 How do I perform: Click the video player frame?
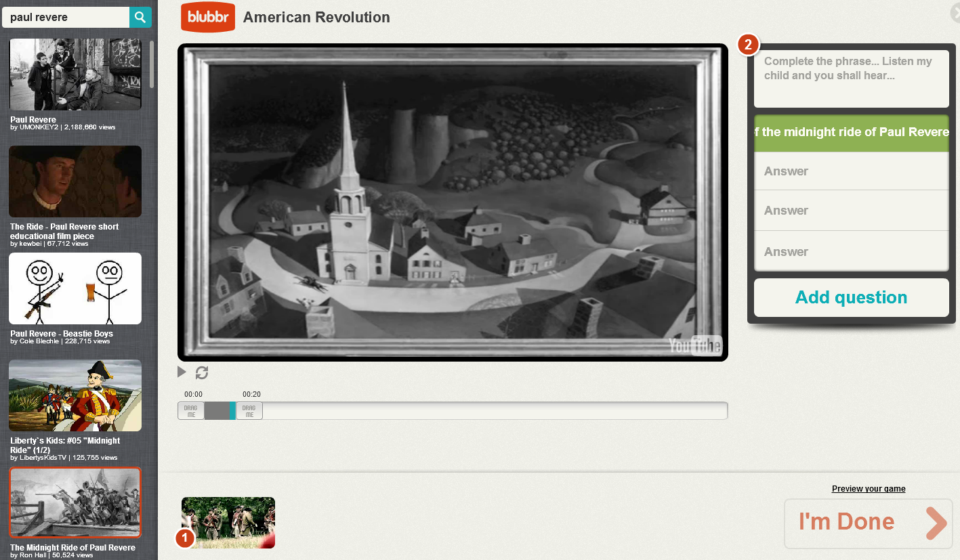pyautogui.click(x=453, y=202)
